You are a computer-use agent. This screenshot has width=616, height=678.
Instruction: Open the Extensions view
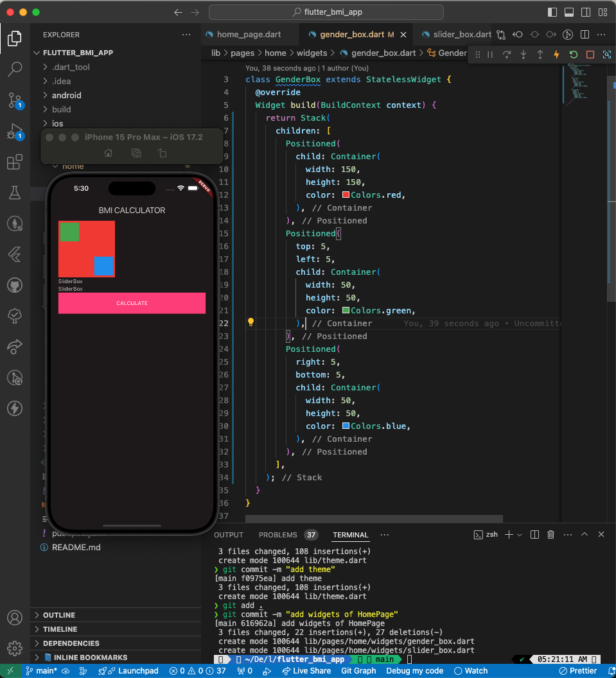coord(15,162)
